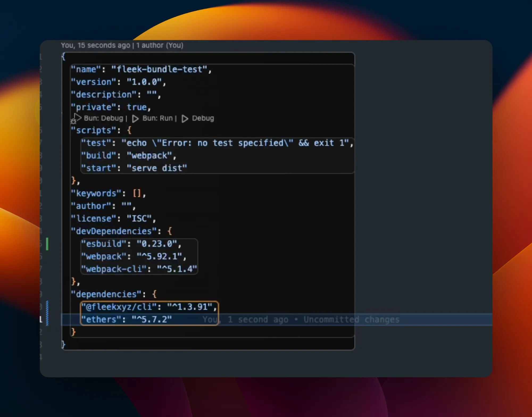532x417 pixels.
Task: Click the play icon before Debug
Action: (x=185, y=119)
